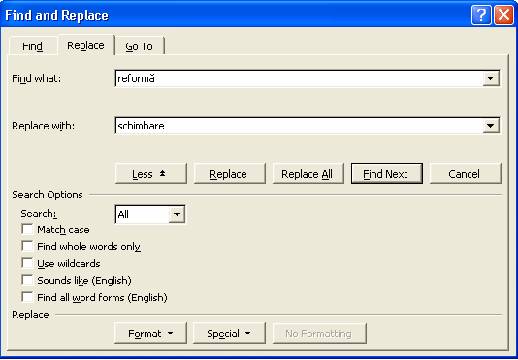The width and height of the screenshot is (518, 360).
Task: Open the Format dropdown button
Action: [x=150, y=333]
